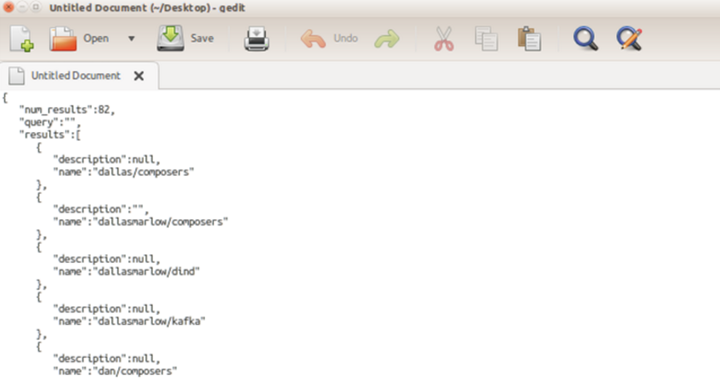Click the window title Untitled Document (~/Desktop) - gedit
The image size is (720, 384).
(147, 8)
